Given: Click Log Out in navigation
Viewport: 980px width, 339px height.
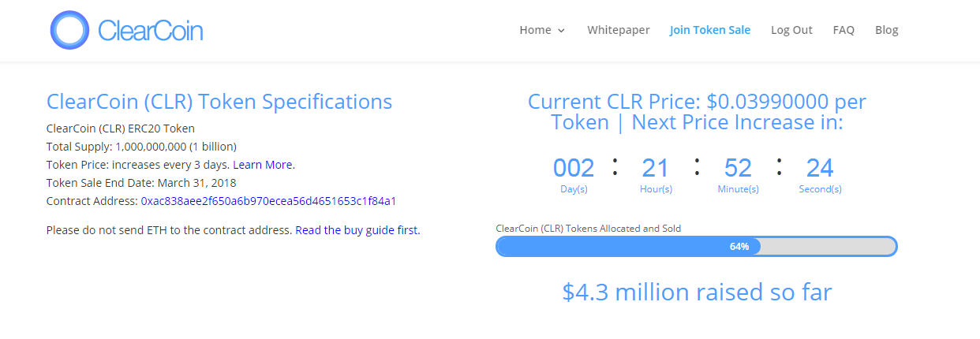Looking at the screenshot, I should [x=791, y=30].
